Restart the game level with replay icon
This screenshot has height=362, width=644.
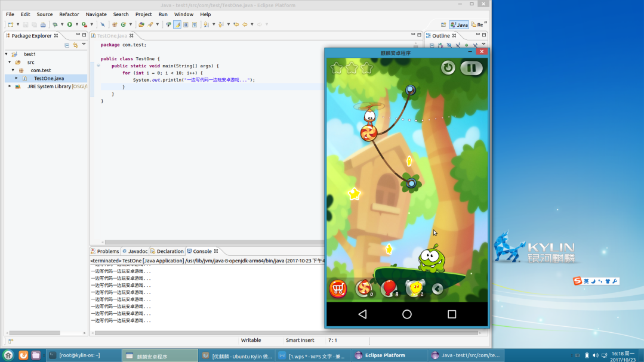pyautogui.click(x=448, y=68)
